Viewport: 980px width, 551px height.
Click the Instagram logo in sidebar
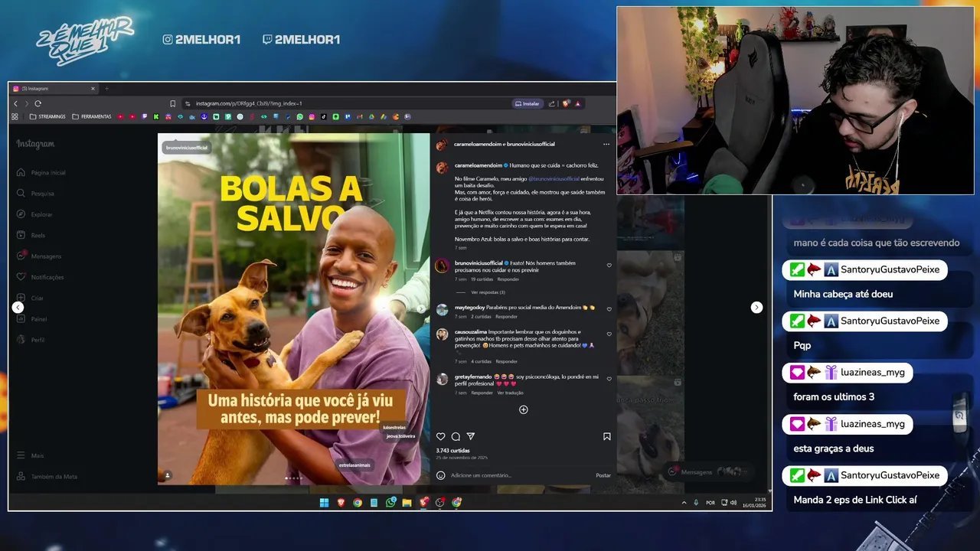[x=35, y=144]
